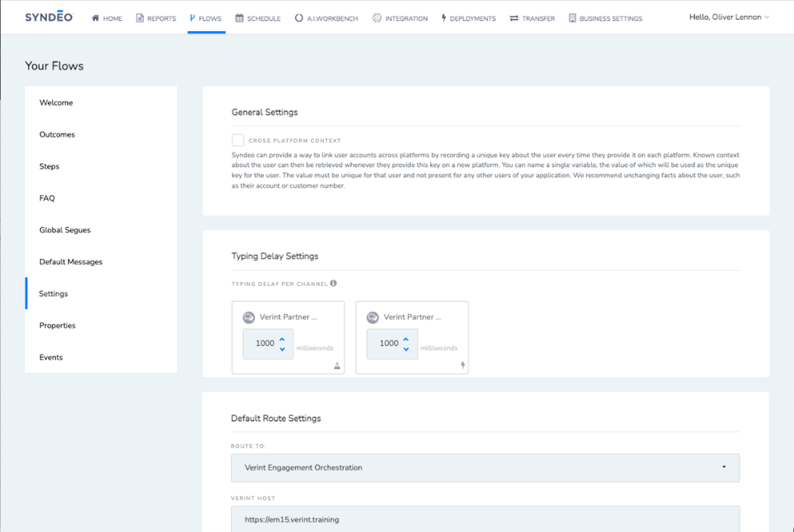Click the A.I. Workbench circular icon
This screenshot has width=794, height=532.
pos(299,18)
